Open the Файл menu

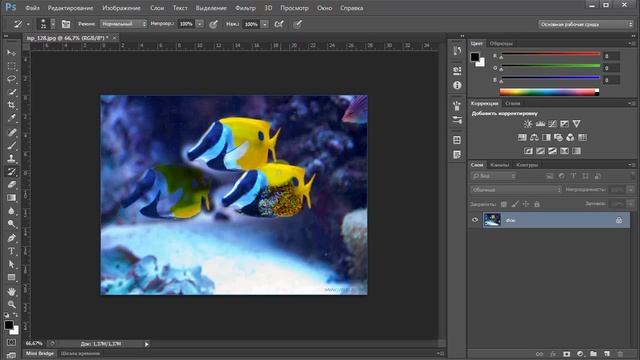pos(32,8)
